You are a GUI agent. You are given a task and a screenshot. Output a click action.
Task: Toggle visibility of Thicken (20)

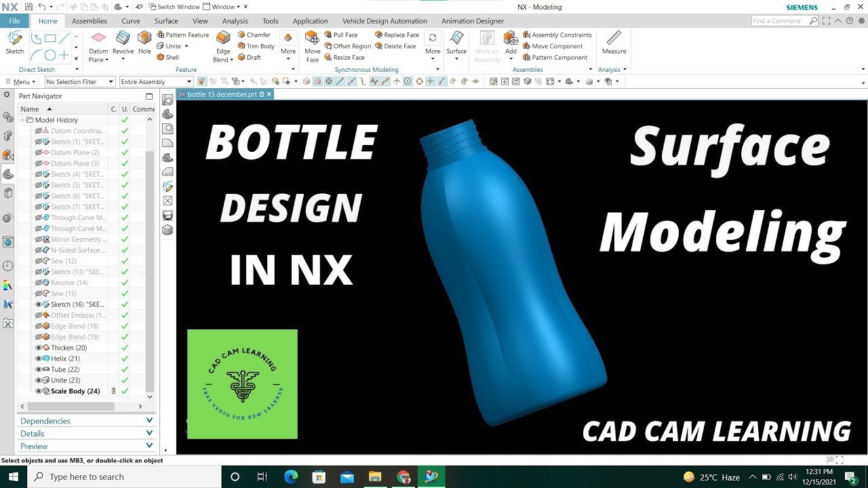pyautogui.click(x=39, y=348)
